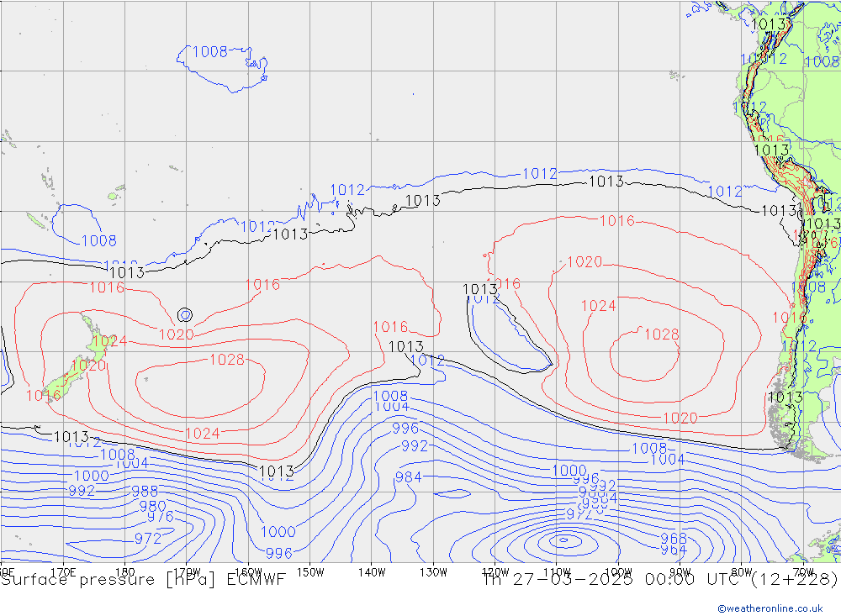Screen dimensions: 841x616
Task: Select the 170W longitude axis label
Action: coord(187,572)
